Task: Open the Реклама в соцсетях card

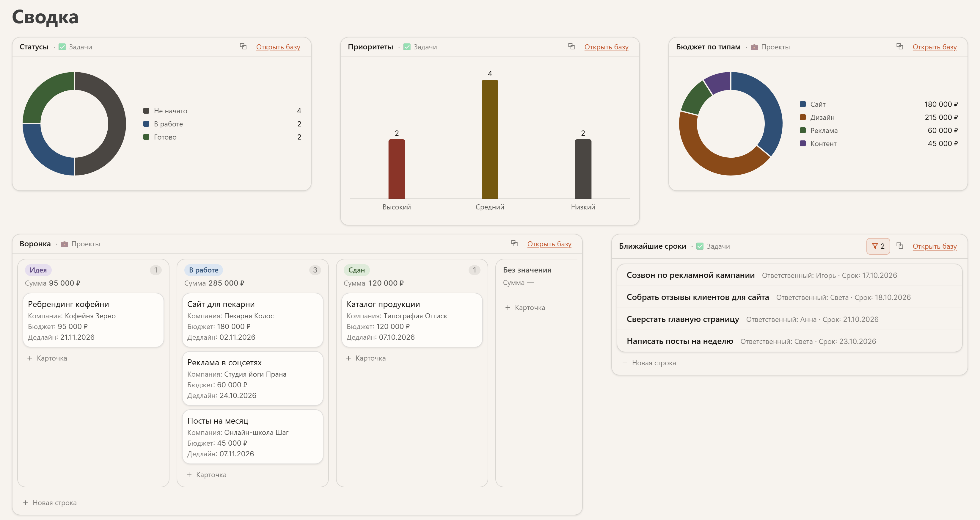Action: click(x=253, y=378)
